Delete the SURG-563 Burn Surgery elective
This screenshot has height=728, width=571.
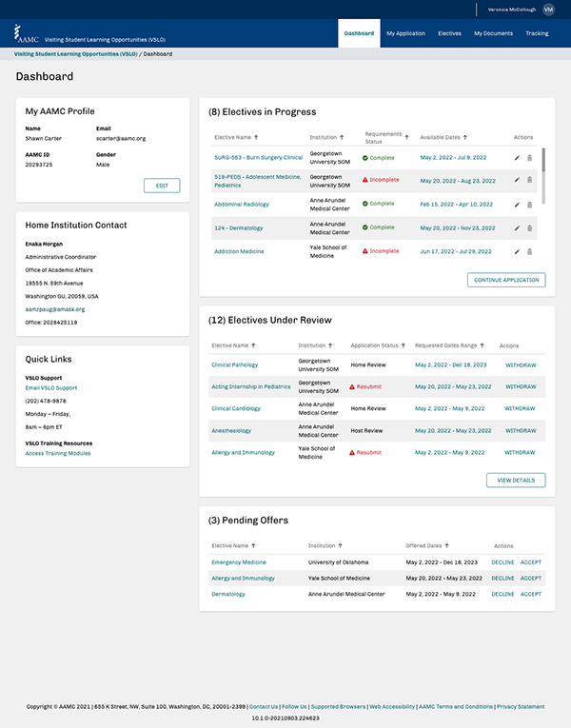pyautogui.click(x=530, y=158)
